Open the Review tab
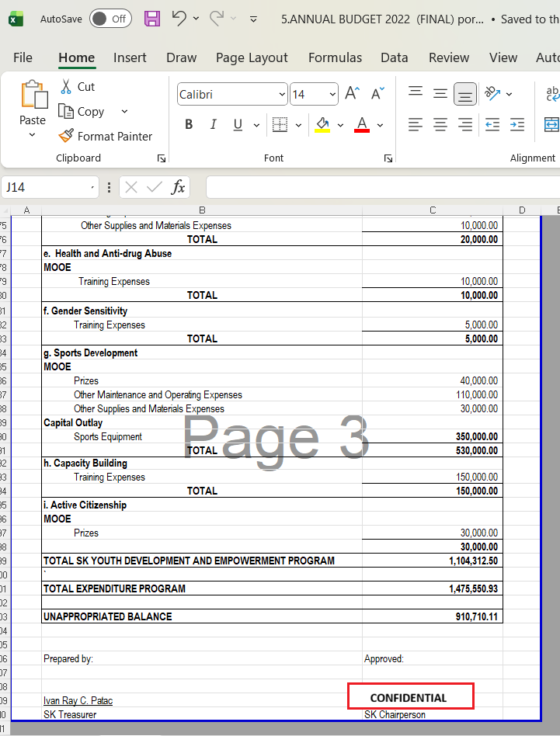Image resolution: width=560 pixels, height=736 pixels. click(x=449, y=57)
